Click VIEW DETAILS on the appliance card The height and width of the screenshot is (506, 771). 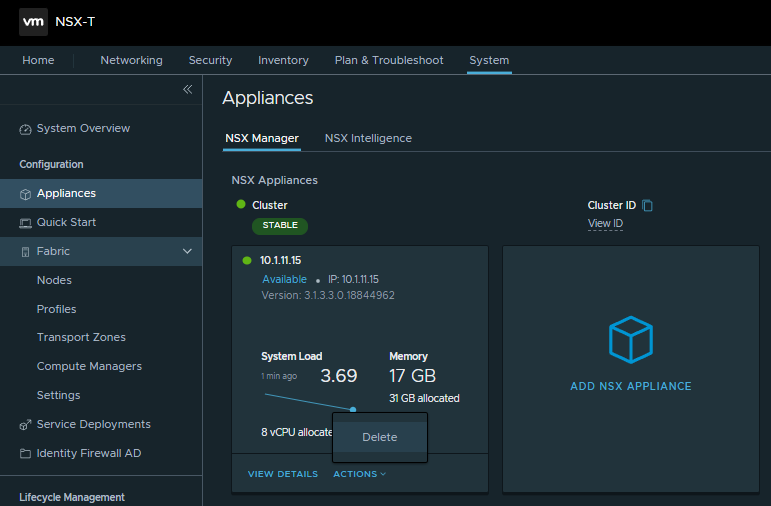tap(283, 474)
